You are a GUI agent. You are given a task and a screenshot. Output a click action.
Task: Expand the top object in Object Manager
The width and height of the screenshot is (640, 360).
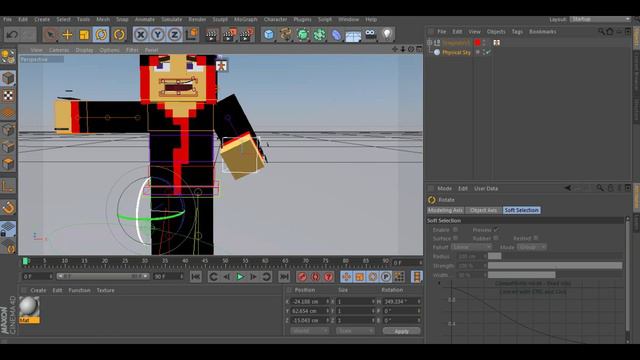[429, 42]
